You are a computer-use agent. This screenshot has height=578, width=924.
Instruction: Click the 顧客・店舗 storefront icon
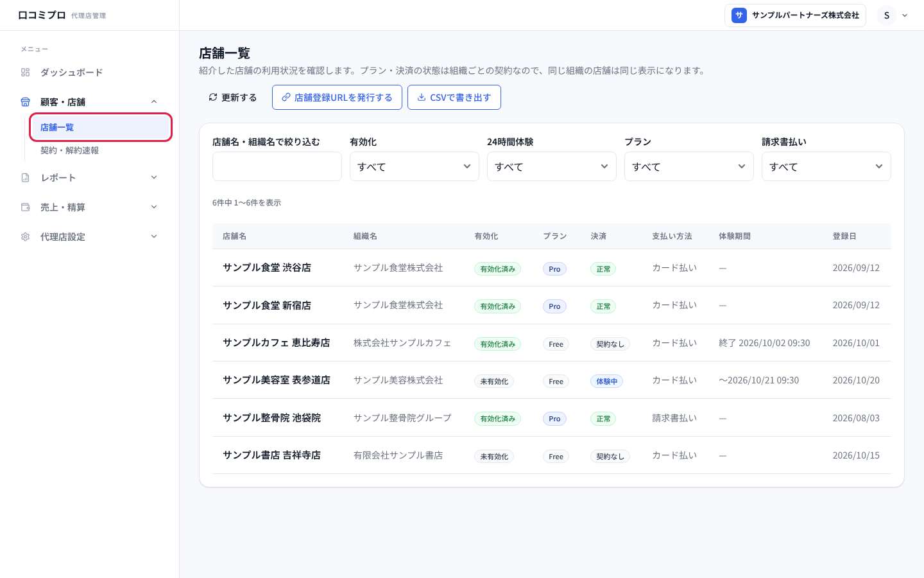(x=26, y=102)
